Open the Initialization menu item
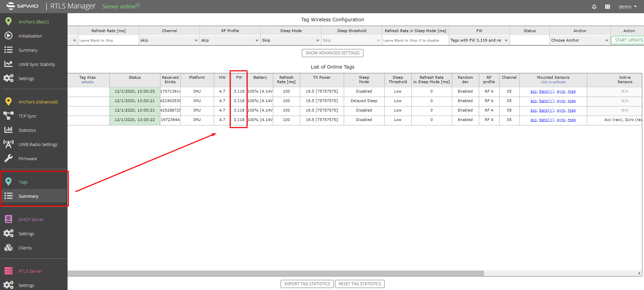The width and height of the screenshot is (644, 290). (x=30, y=36)
